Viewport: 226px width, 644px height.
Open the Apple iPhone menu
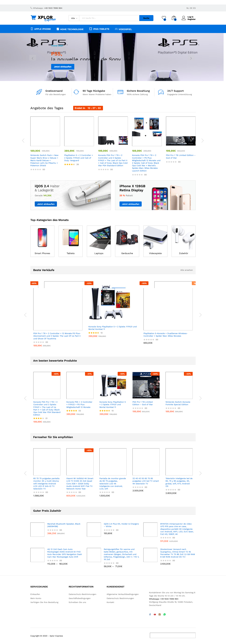(41, 29)
